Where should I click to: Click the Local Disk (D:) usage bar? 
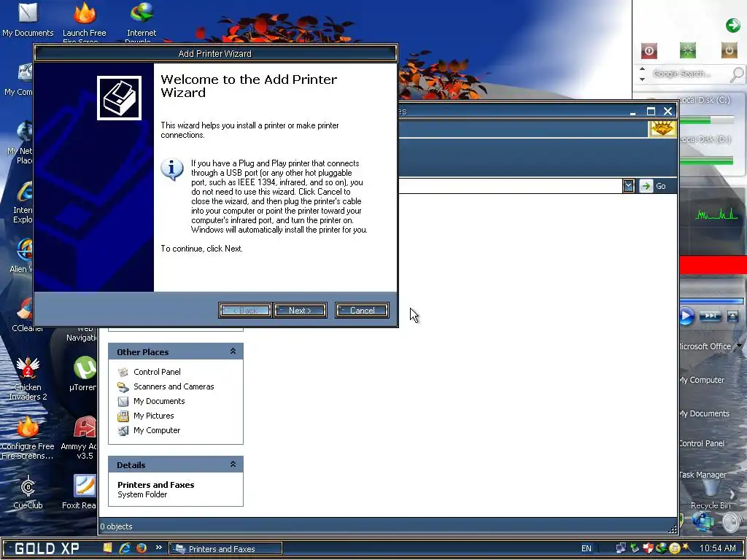707,161
